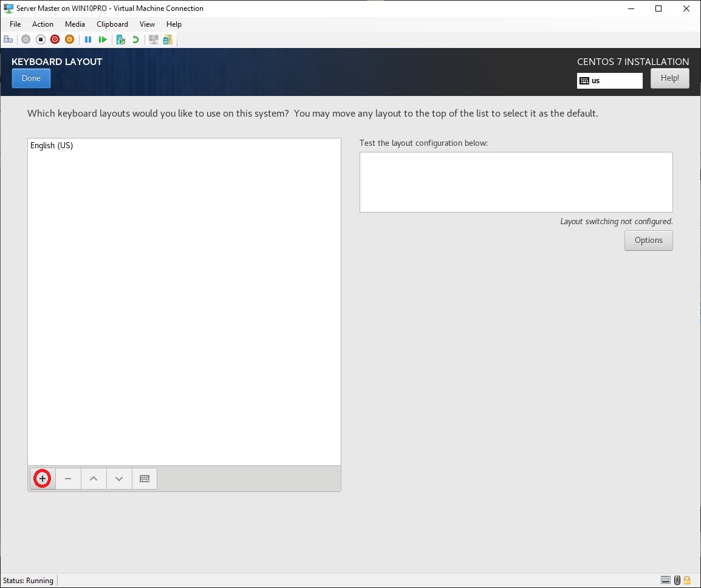Open the View menu
The height and width of the screenshot is (588, 701).
147,24
